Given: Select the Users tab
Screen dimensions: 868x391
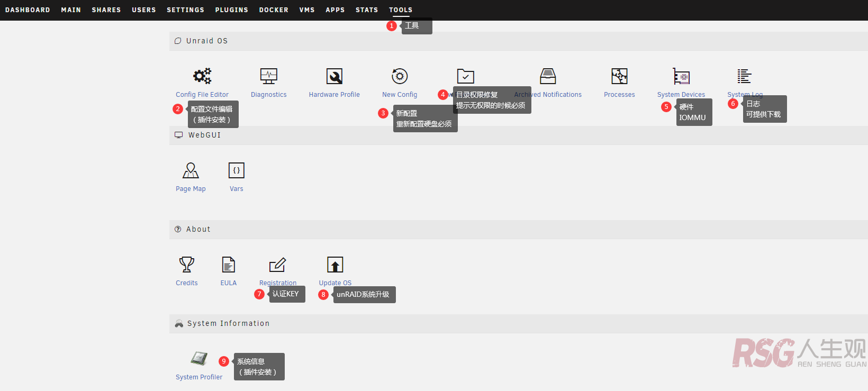Looking at the screenshot, I should 144,10.
